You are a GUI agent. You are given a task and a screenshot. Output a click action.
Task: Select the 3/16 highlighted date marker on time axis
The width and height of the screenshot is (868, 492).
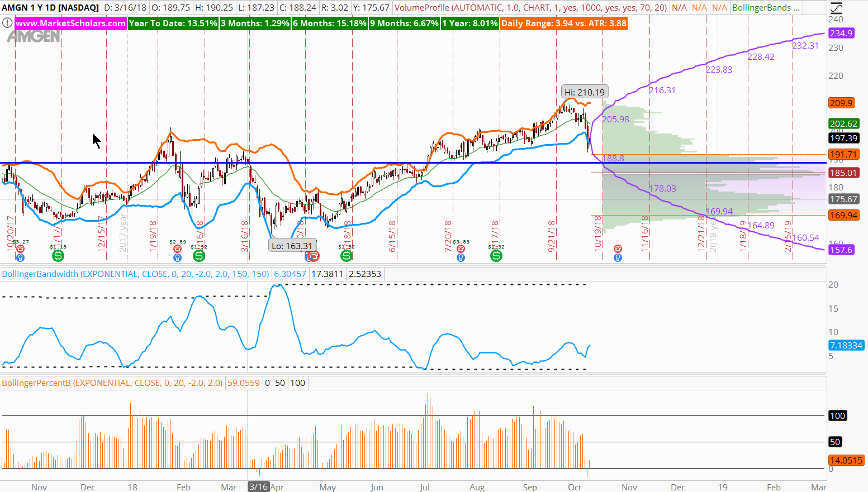click(x=258, y=487)
